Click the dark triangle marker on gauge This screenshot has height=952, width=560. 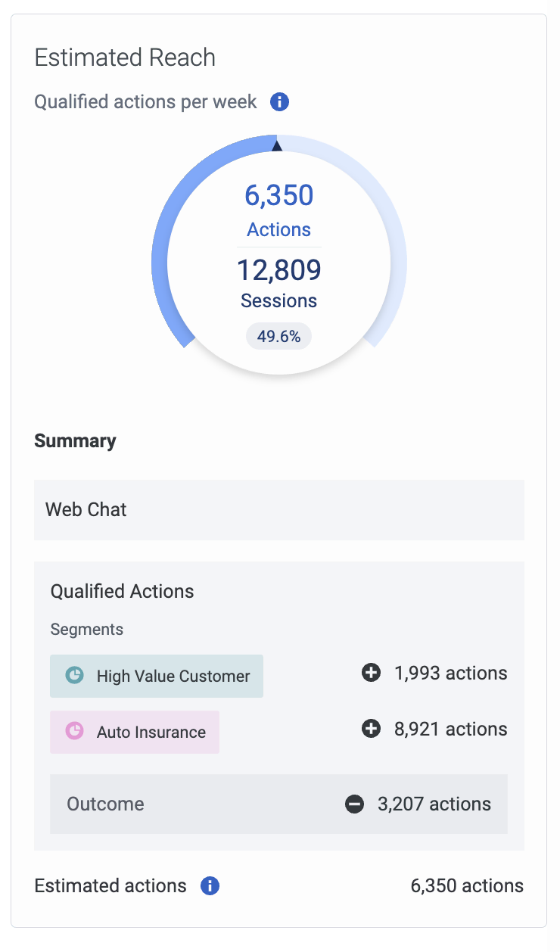tap(277, 145)
